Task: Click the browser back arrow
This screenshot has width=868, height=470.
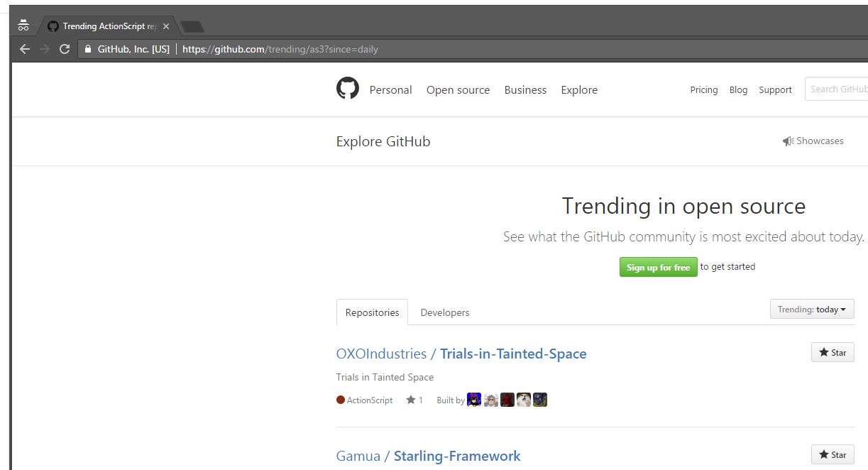Action: click(25, 49)
